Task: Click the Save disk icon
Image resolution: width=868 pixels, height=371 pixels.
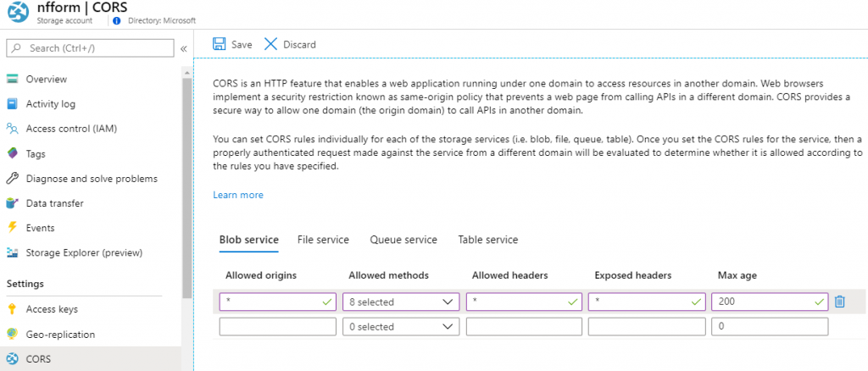Action: pos(219,44)
